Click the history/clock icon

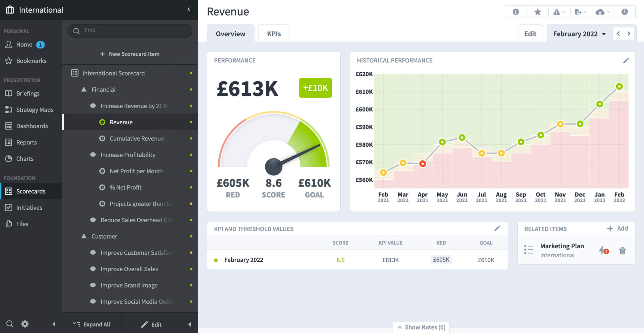point(625,12)
